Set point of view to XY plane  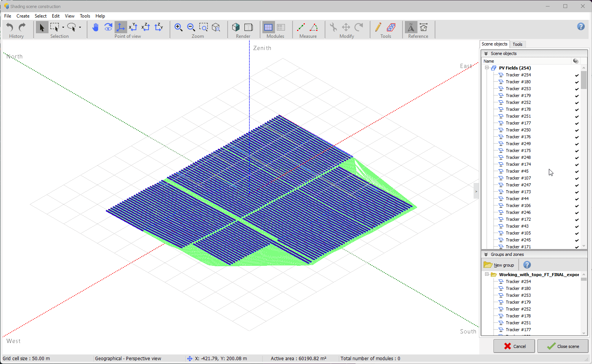click(133, 27)
